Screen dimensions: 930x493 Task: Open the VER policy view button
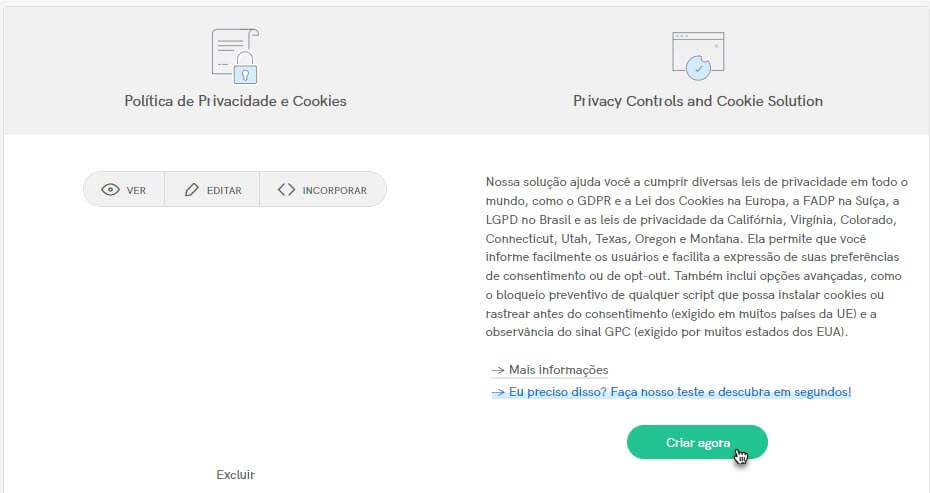124,190
